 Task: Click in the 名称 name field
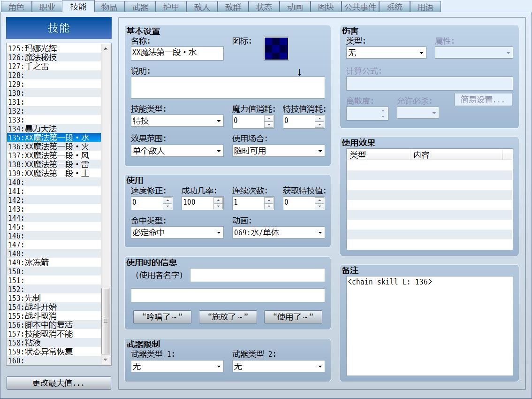click(x=177, y=54)
